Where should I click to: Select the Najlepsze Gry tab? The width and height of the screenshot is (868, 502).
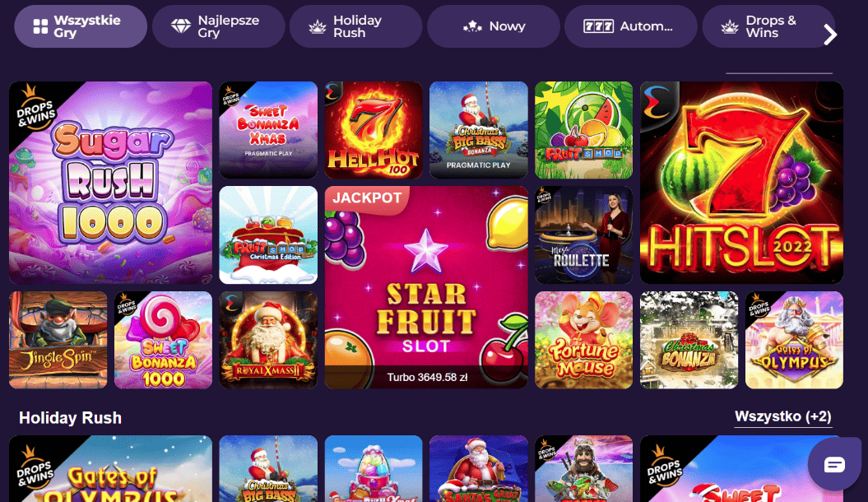tap(219, 26)
